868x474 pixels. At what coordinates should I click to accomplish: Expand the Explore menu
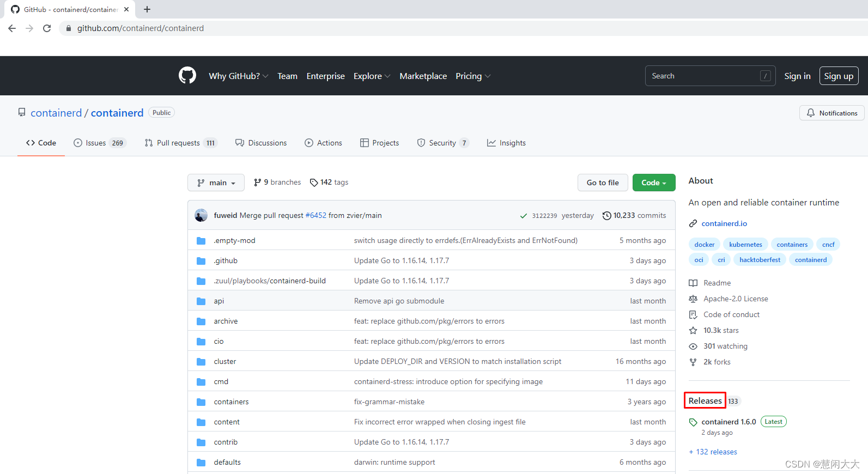(372, 76)
